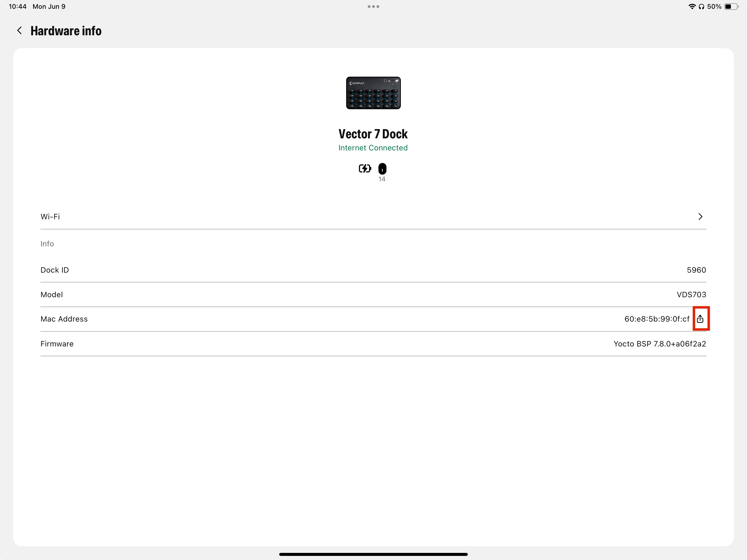This screenshot has width=747, height=560.
Task: Tap the device count 14
Action: [x=382, y=179]
